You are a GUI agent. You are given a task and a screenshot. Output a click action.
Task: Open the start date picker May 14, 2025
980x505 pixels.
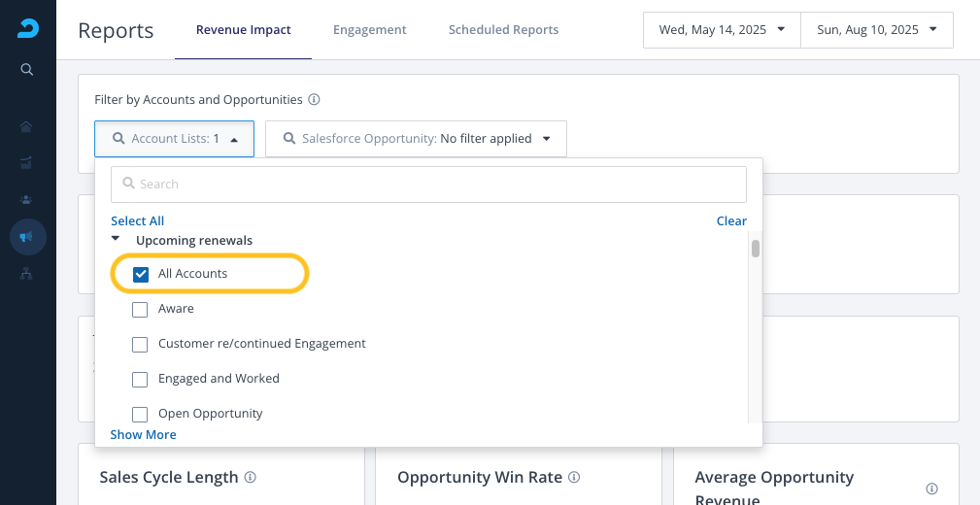722,30
